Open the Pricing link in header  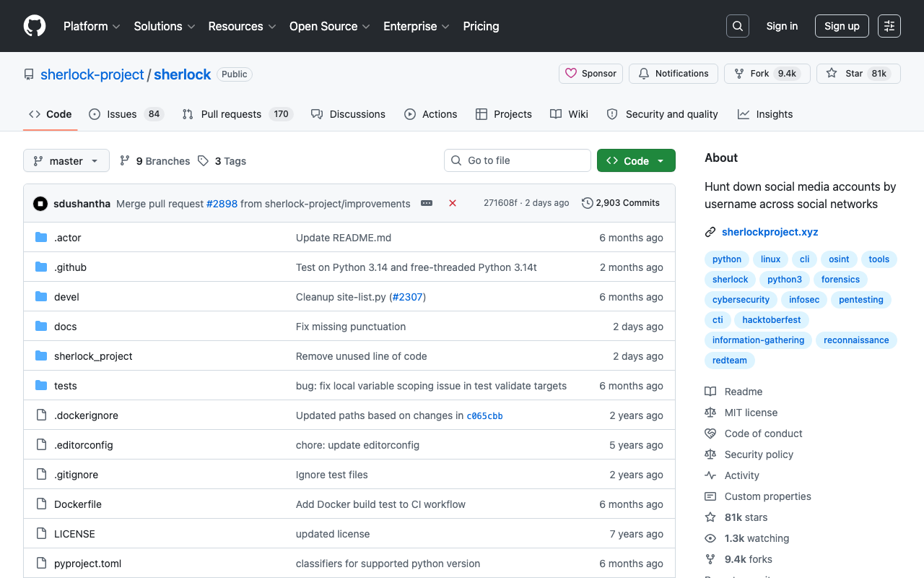(x=481, y=26)
